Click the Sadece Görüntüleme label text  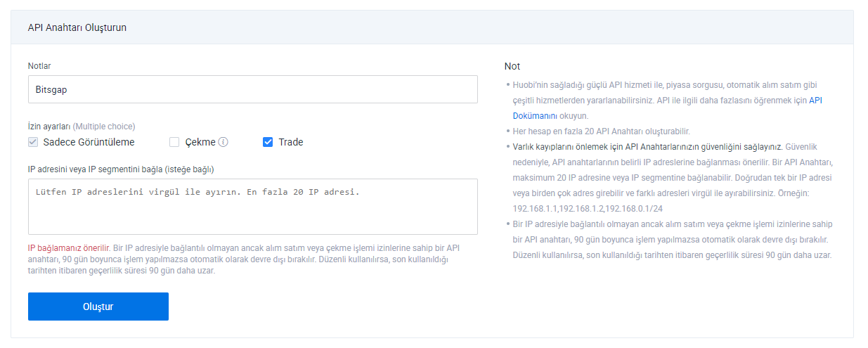89,142
